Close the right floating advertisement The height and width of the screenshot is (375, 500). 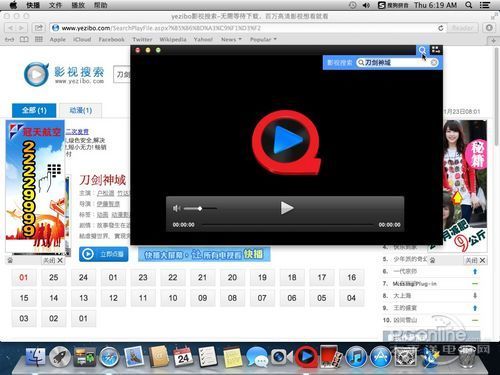coord(476,260)
